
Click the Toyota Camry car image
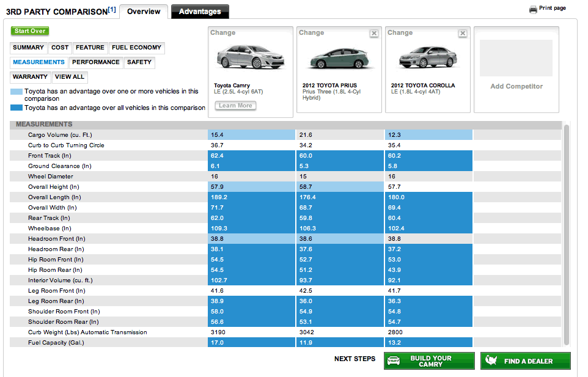point(251,57)
